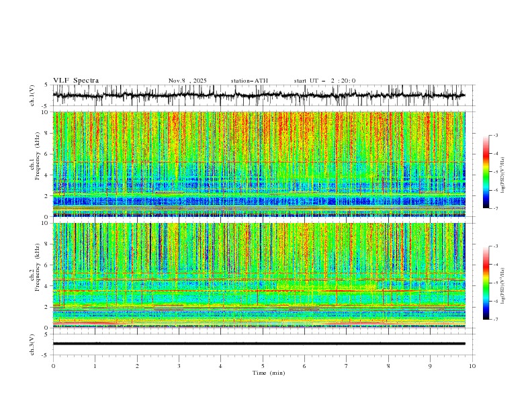532x411 pixels.
Task: Click the date "Nov.8 , 2025"
Action: [187, 81]
